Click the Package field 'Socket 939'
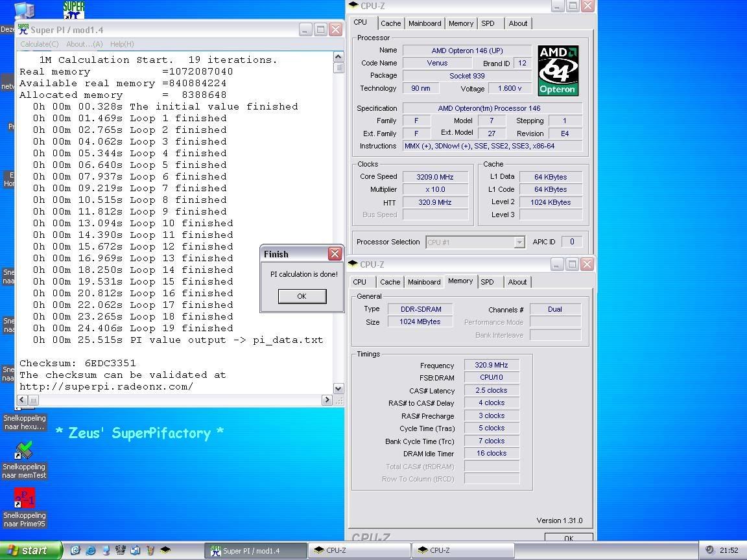The image size is (747, 560). coord(467,76)
